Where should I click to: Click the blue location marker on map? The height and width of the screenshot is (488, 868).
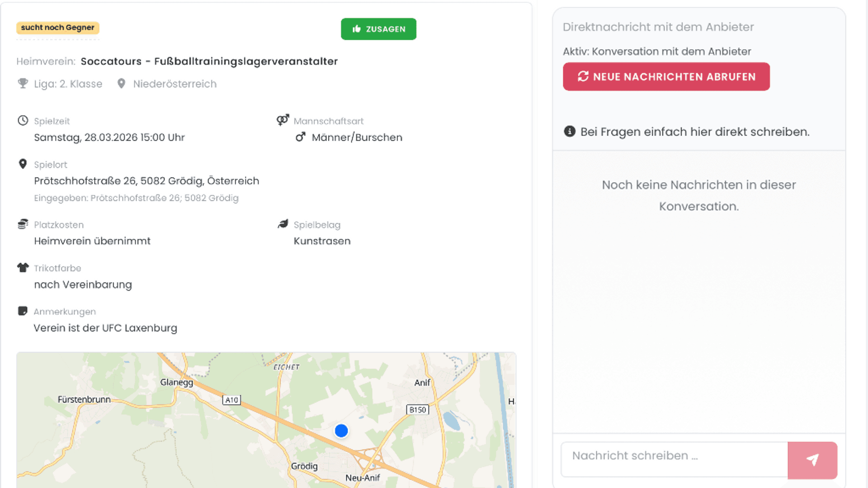[x=341, y=431]
